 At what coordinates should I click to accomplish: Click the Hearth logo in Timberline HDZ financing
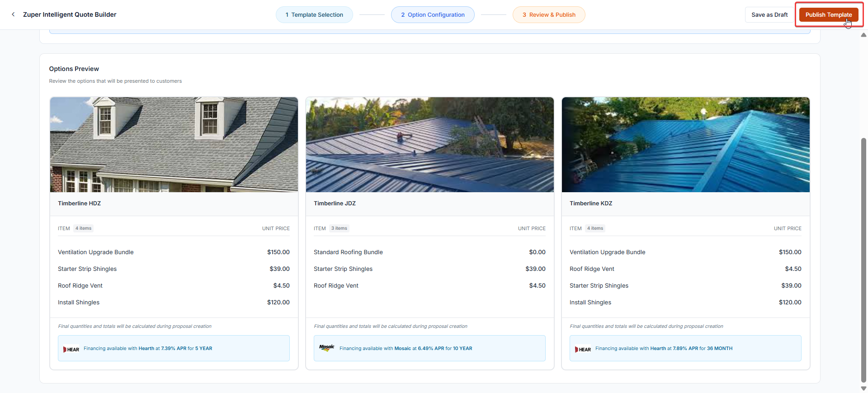point(71,349)
